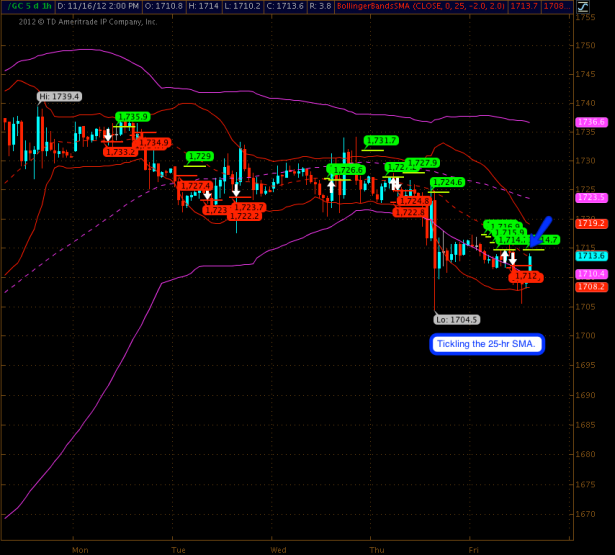615x555 pixels.
Task: Click the red 1719.2 price axis tag
Action: [591, 223]
